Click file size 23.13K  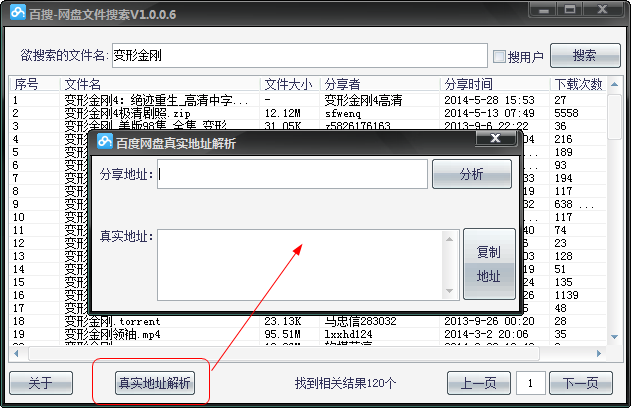point(283,321)
